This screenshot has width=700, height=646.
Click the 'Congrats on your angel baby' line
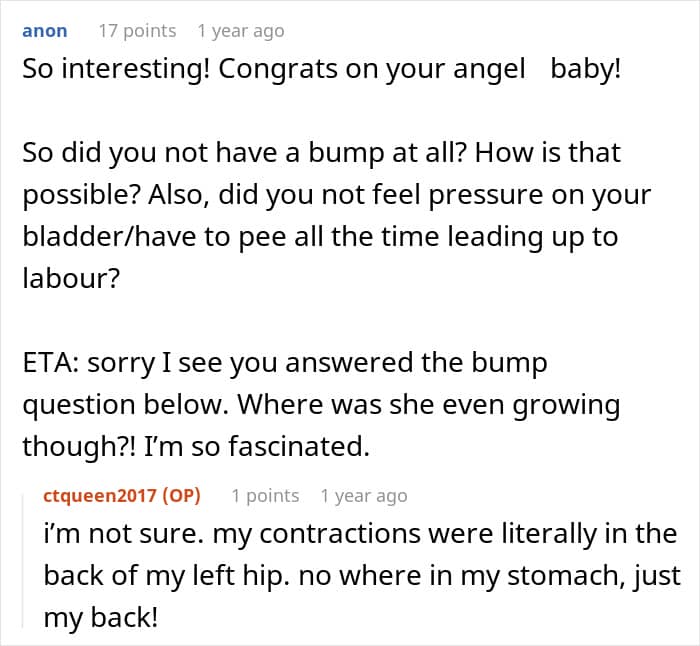point(320,74)
